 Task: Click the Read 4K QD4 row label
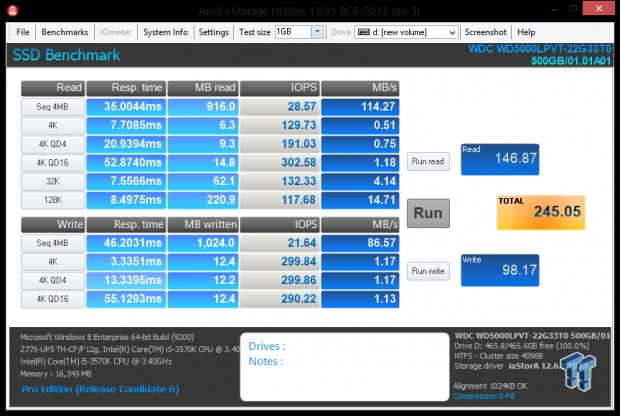53,144
